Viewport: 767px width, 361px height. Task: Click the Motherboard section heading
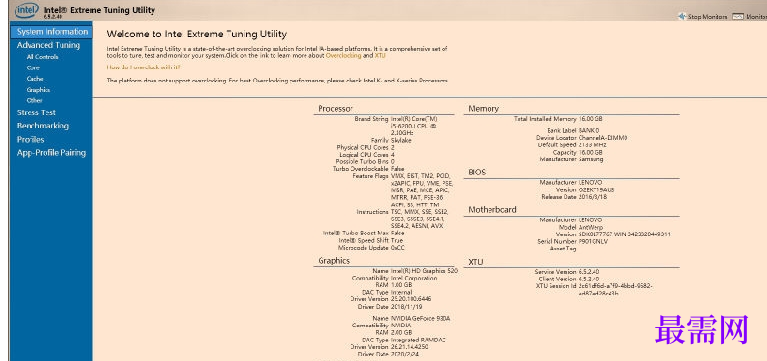(492, 210)
